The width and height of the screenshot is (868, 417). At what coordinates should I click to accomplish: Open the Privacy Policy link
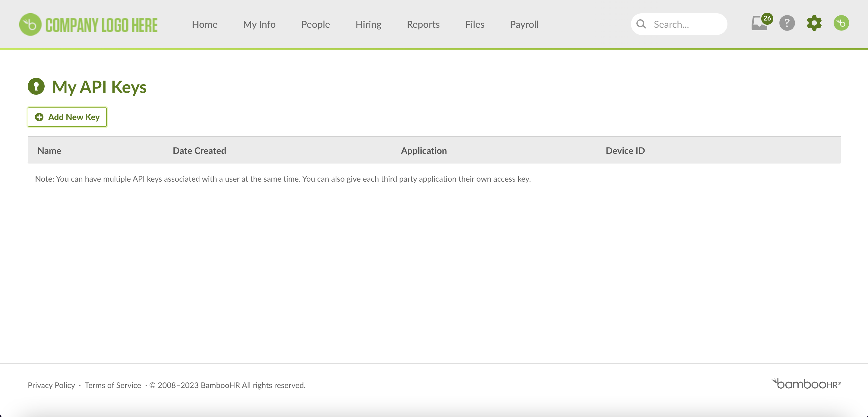[51, 385]
